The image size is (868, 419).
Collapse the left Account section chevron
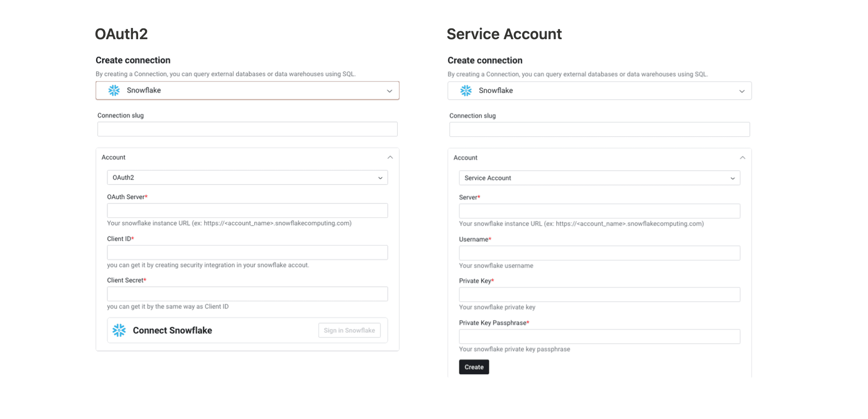pos(390,158)
